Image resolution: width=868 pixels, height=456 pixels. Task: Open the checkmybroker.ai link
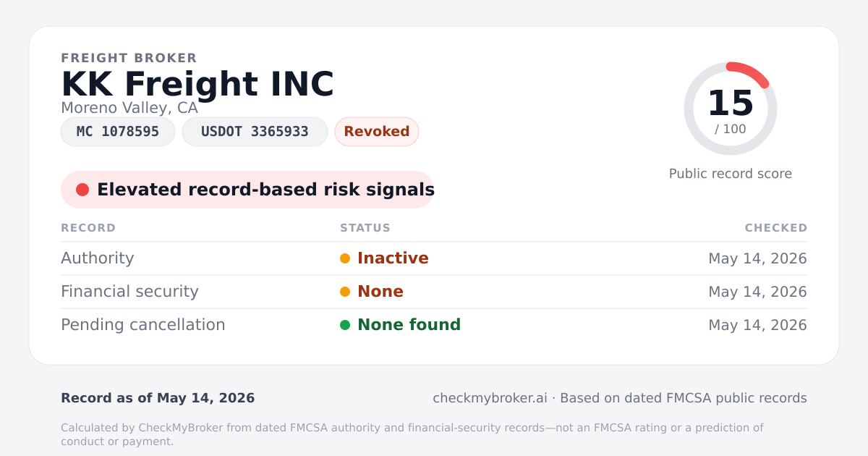click(x=490, y=398)
